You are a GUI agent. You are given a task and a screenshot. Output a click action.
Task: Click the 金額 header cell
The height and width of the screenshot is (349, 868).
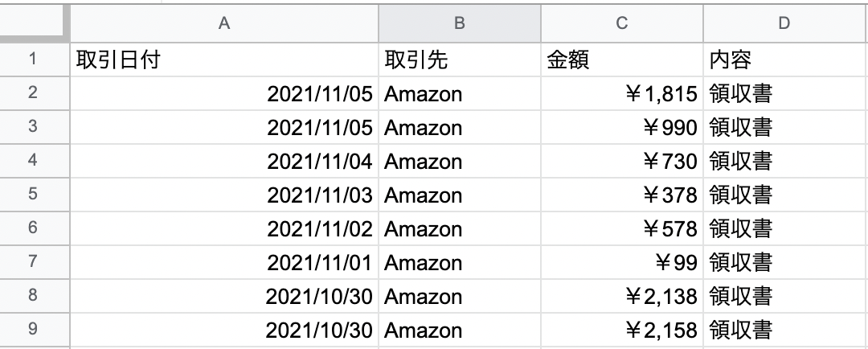[621, 60]
